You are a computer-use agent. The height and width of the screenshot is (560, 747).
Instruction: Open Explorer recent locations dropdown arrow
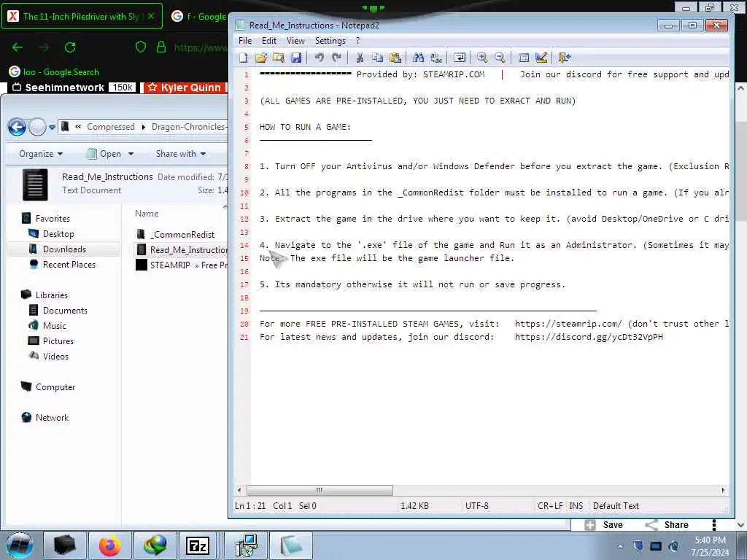point(52,127)
